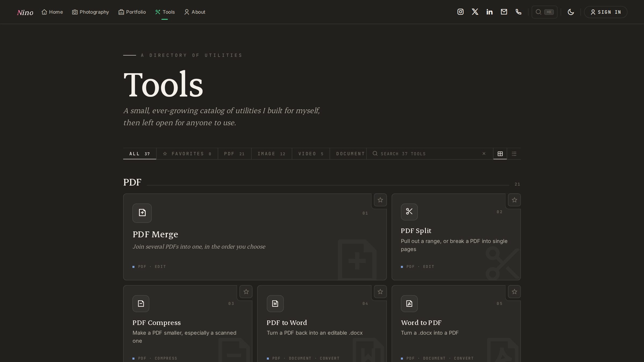This screenshot has height=362, width=644.
Task: Click the Word to PDF file icon
Action: tap(409, 304)
